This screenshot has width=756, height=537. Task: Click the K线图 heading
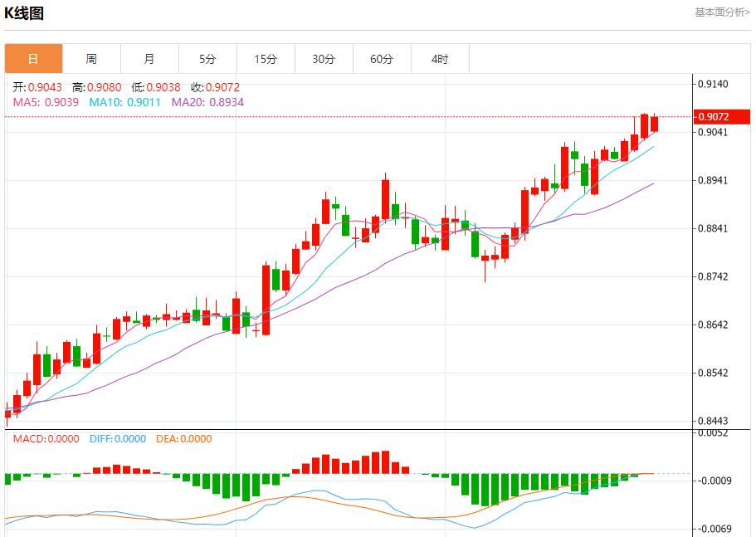tap(24, 13)
